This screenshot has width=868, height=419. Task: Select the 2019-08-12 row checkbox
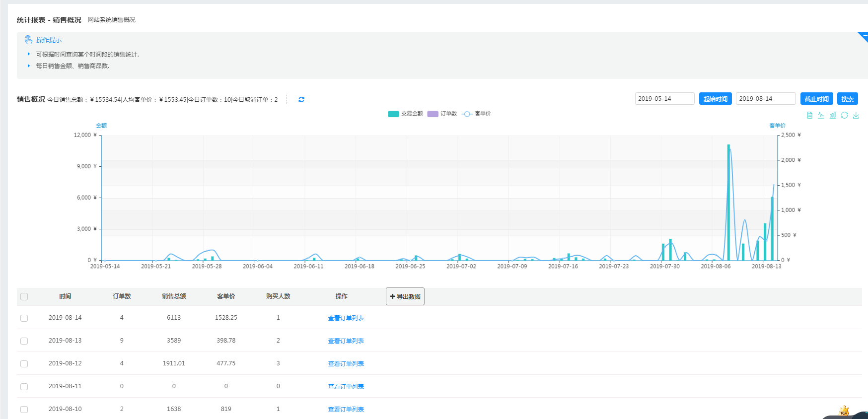click(x=24, y=364)
